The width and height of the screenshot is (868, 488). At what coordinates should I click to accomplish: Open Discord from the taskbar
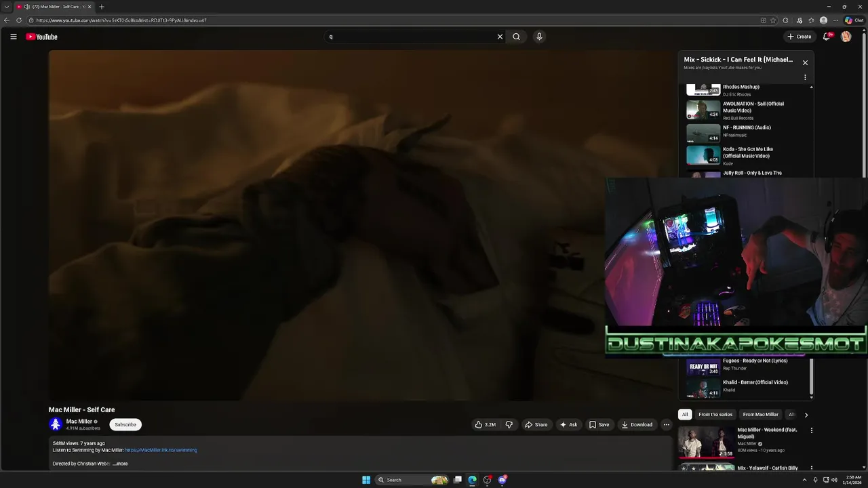coord(502,480)
